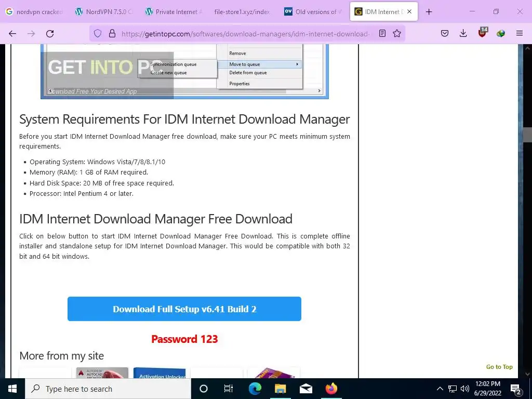Bookmark this page with the star
The width and height of the screenshot is (532, 399).
click(397, 33)
